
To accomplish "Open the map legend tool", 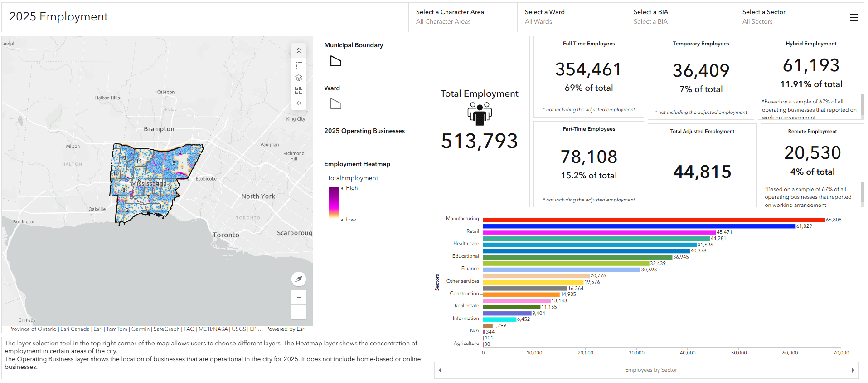I will coord(299,65).
